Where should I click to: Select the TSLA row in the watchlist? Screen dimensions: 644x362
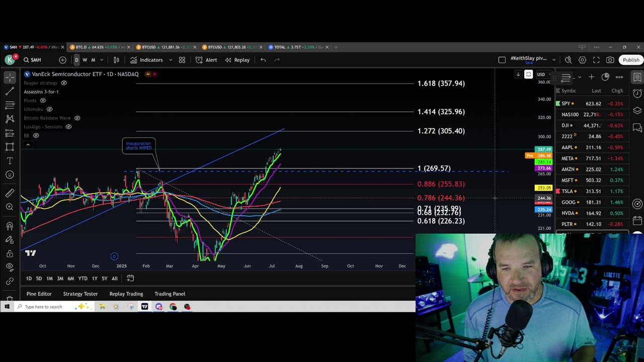(592, 191)
